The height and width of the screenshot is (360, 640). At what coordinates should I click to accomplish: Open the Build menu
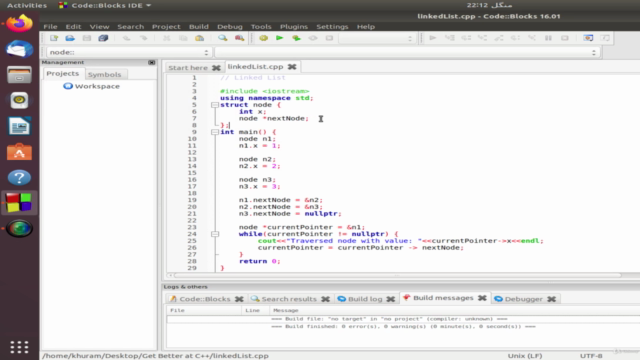pyautogui.click(x=199, y=27)
